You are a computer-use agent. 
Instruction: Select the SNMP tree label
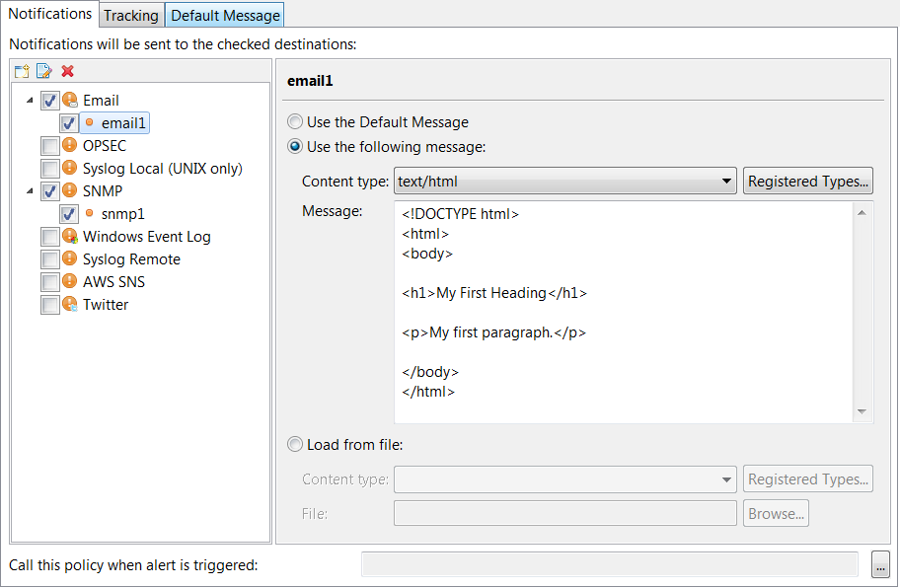103,191
